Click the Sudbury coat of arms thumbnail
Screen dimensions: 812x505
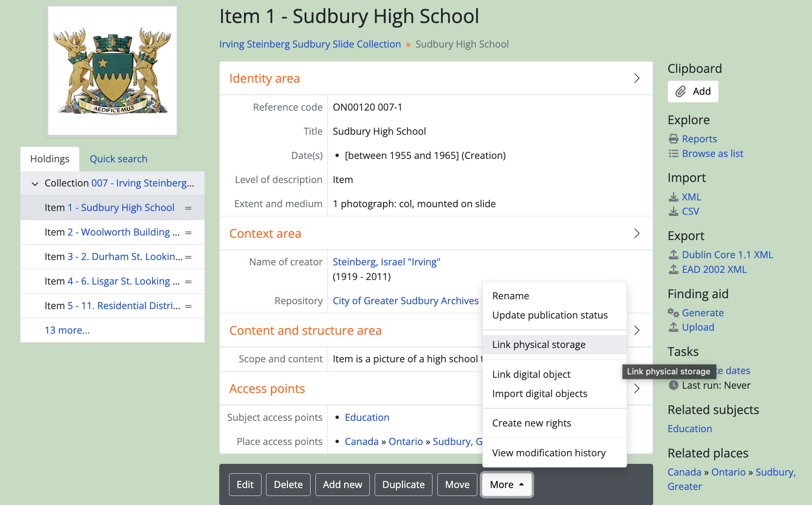coord(112,71)
